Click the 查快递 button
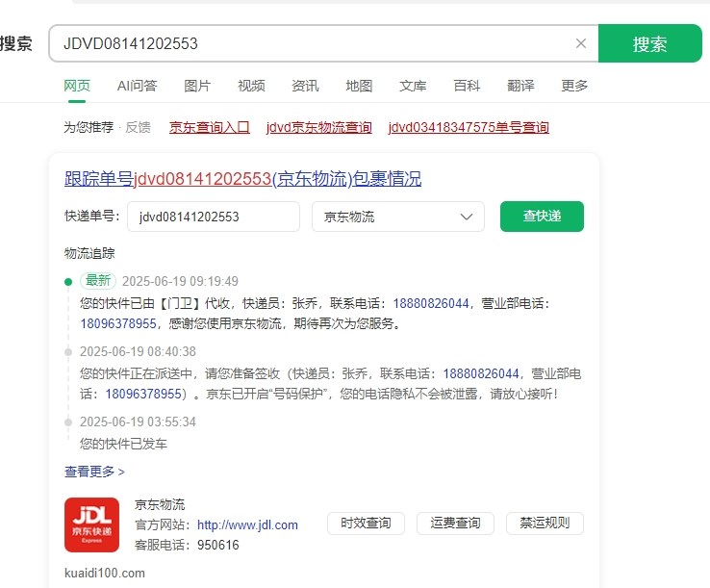 pos(542,217)
